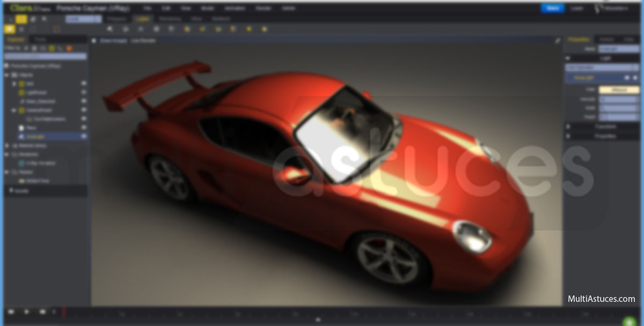Hide the Plane object using its eye icon
The width and height of the screenshot is (644, 326).
click(84, 128)
